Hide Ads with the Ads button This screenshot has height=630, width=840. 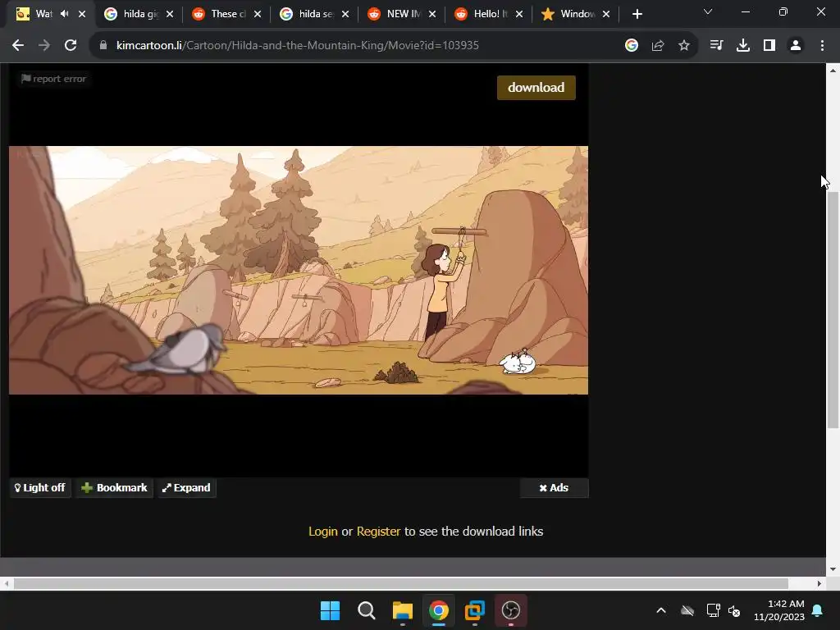click(554, 487)
